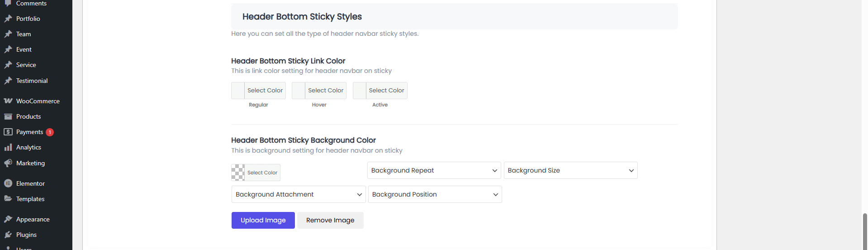The width and height of the screenshot is (868, 250).
Task: Choose the Hover link Select Color button
Action: pos(325,91)
